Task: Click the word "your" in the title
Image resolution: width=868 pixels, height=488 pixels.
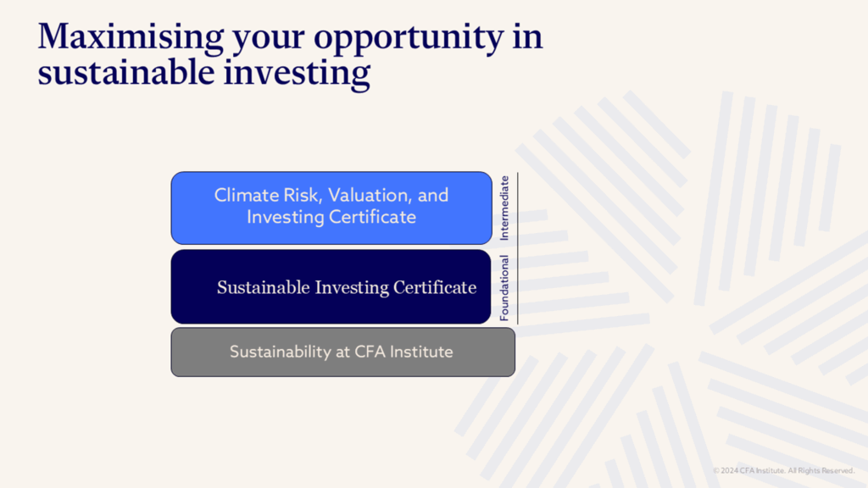Action: point(267,38)
